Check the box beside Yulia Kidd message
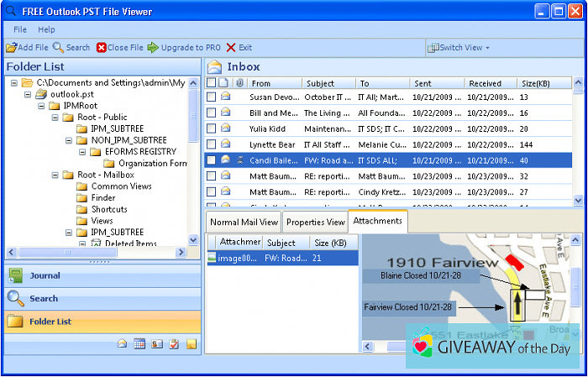588x377 pixels. pos(212,128)
